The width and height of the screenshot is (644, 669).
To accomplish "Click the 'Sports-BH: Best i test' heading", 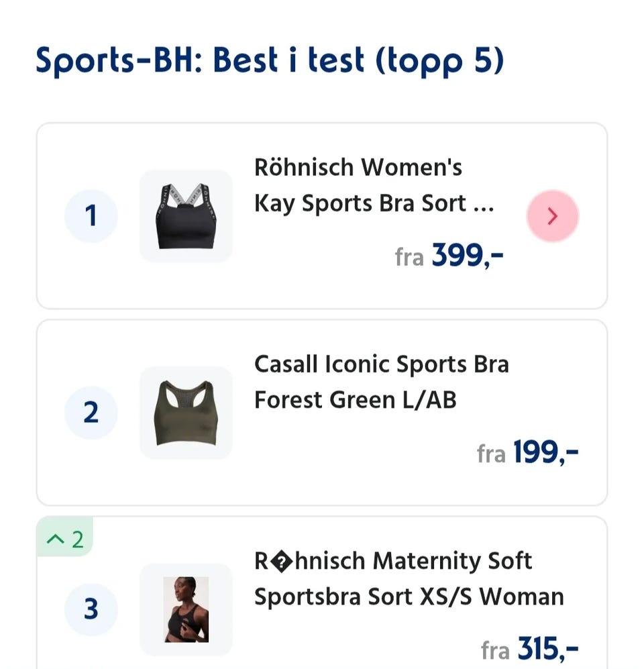I will pyautogui.click(x=269, y=61).
